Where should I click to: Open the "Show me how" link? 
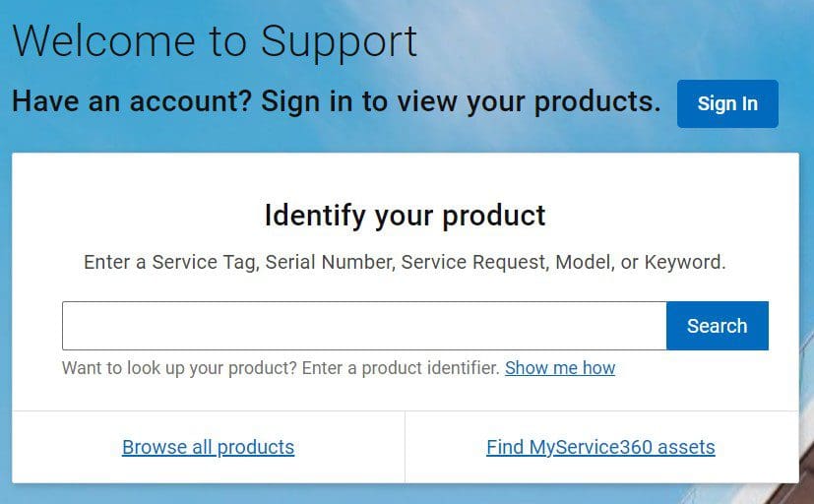560,367
